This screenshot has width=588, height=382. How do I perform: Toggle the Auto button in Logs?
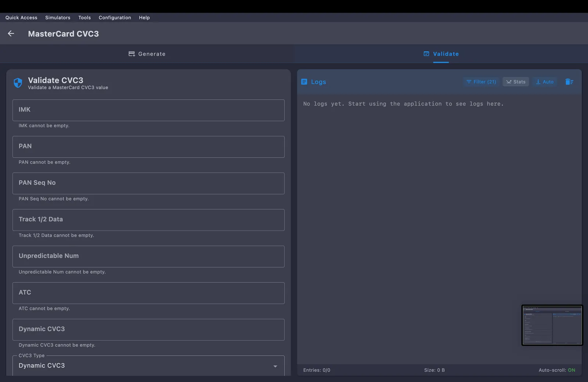coord(545,82)
